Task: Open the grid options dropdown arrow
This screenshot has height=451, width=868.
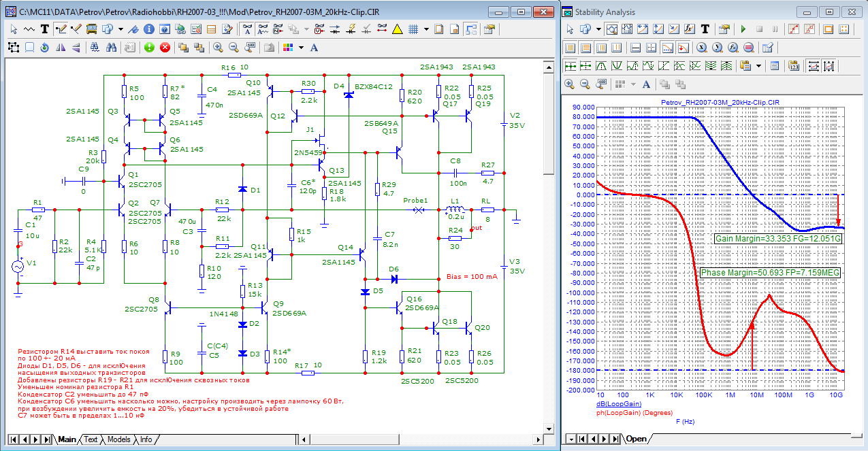Action: (426, 29)
